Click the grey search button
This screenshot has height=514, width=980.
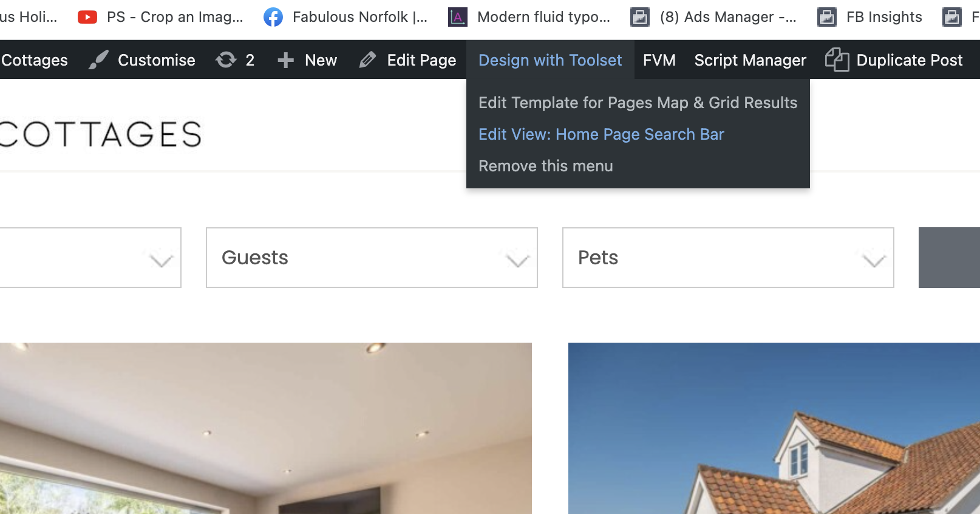pyautogui.click(x=949, y=258)
